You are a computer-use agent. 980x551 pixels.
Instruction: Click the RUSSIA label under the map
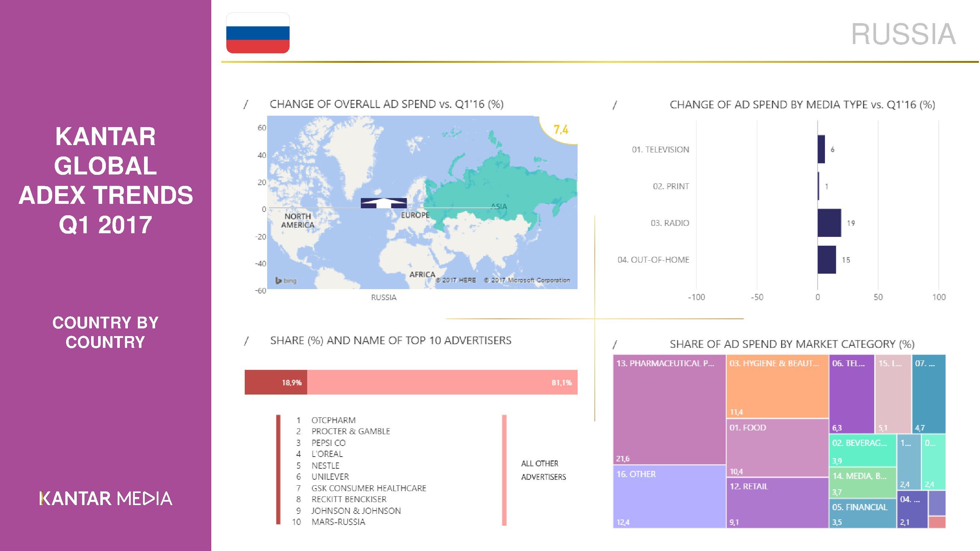click(384, 298)
